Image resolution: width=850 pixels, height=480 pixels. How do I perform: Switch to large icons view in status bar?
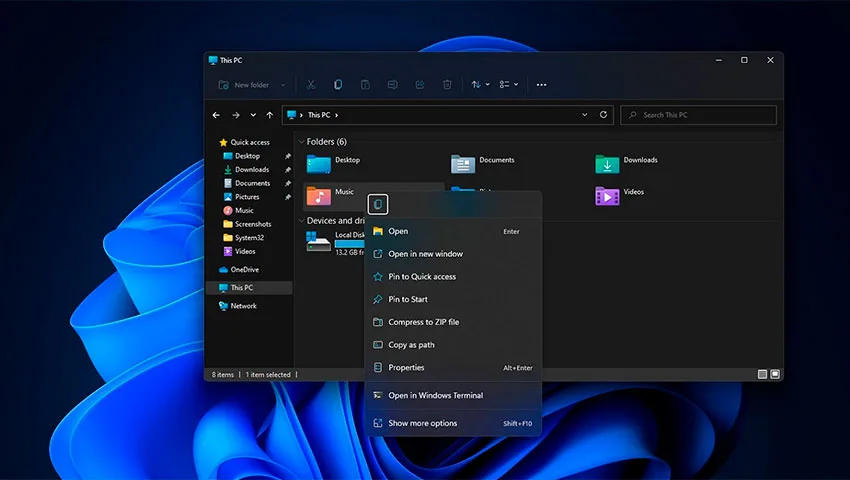[775, 374]
